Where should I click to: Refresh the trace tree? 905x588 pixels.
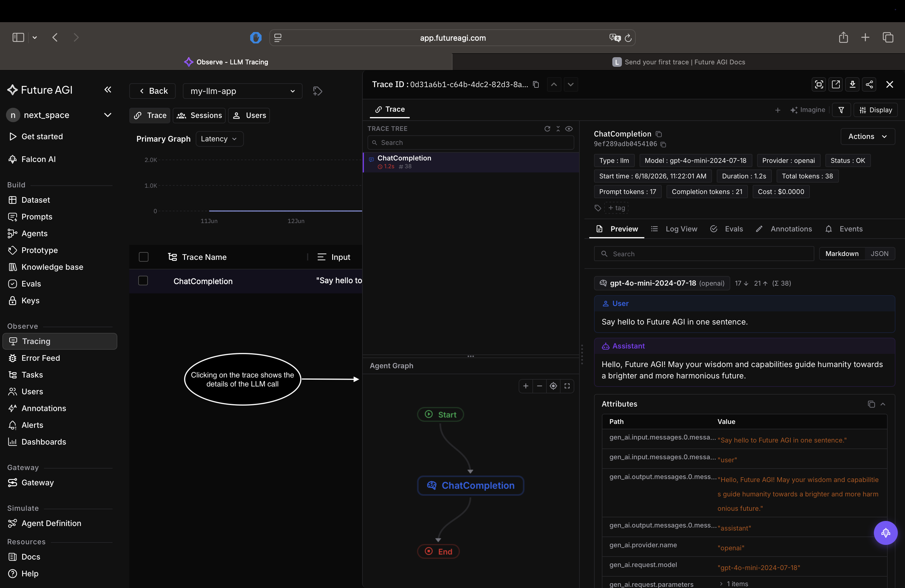547,128
